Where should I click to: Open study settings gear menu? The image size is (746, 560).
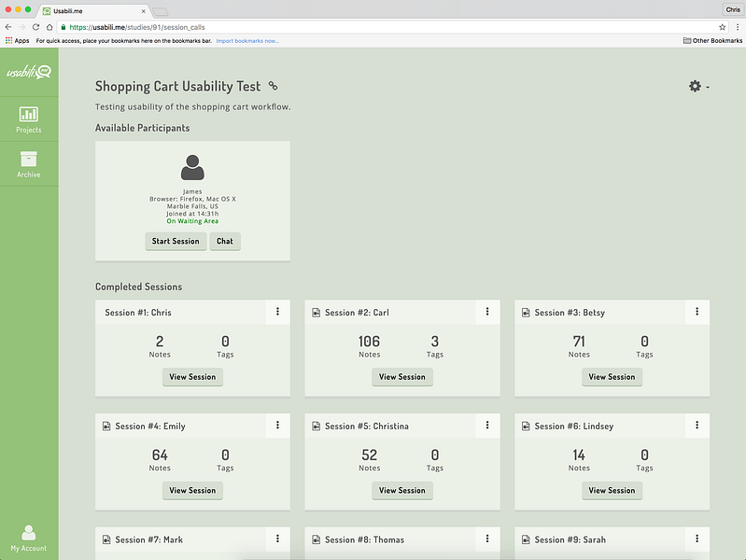point(698,86)
